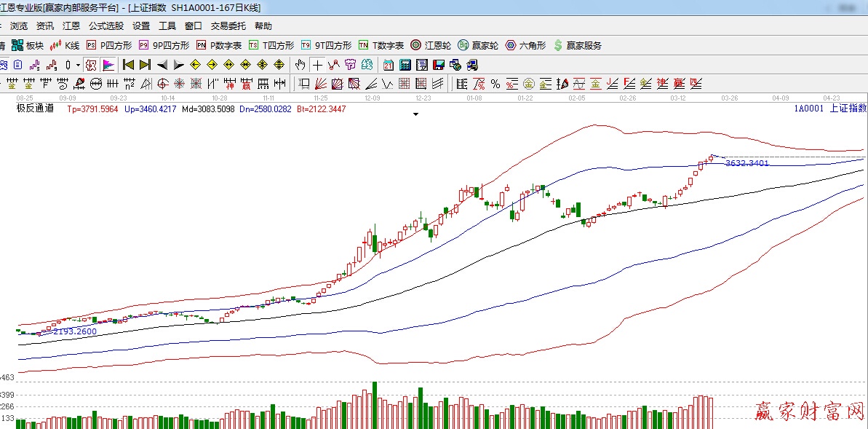Click the calendar icon showing 21
868x429 pixels.
389,65
